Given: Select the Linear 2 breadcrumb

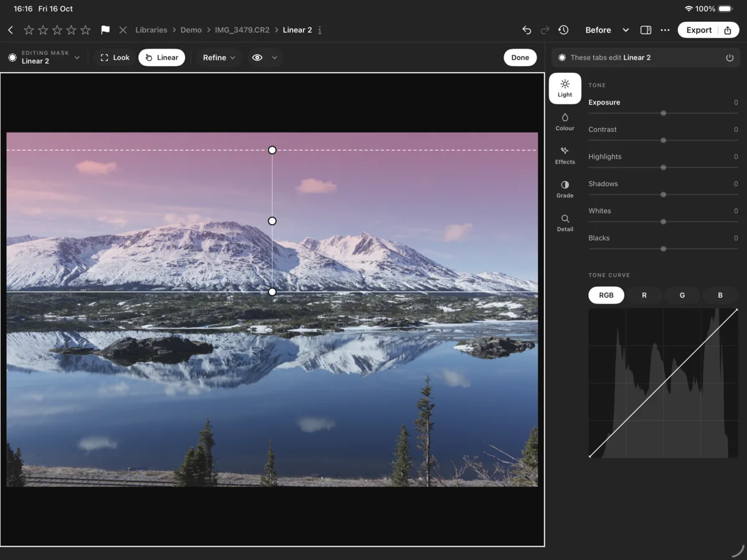Looking at the screenshot, I should click(x=297, y=30).
